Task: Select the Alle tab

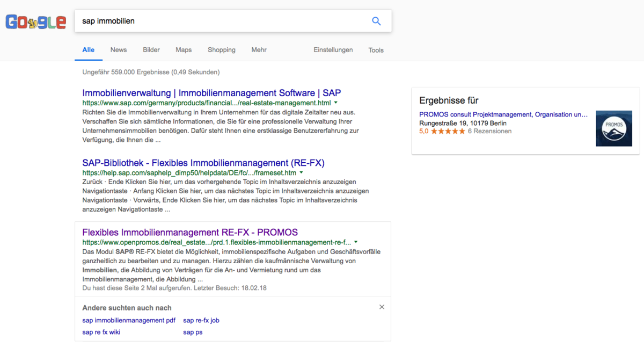Action: coord(88,50)
